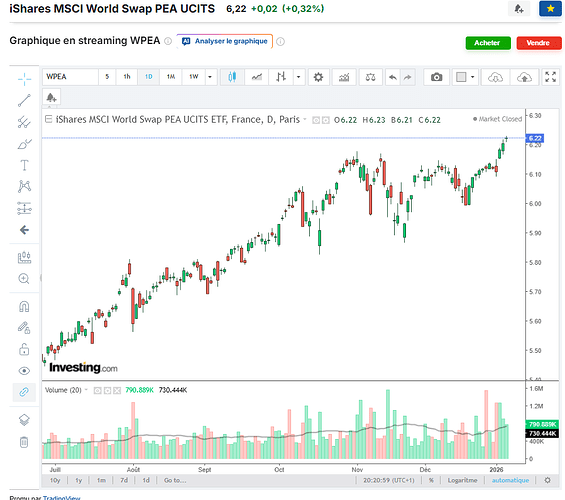Screen dimensions: 565x500
Task: Open the bottom bar settings gear
Action: point(547,480)
